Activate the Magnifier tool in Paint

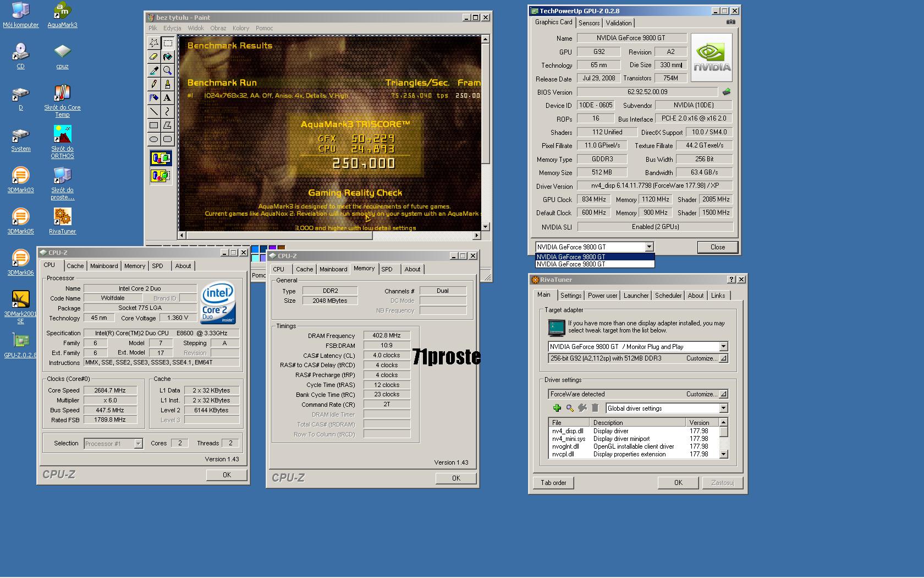click(x=168, y=70)
